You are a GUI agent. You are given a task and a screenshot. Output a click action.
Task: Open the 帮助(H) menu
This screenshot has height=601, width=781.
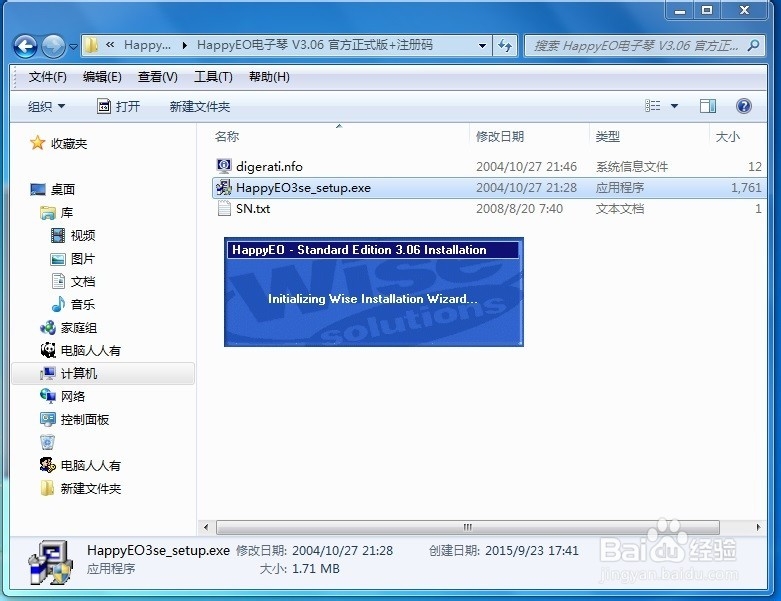click(269, 77)
